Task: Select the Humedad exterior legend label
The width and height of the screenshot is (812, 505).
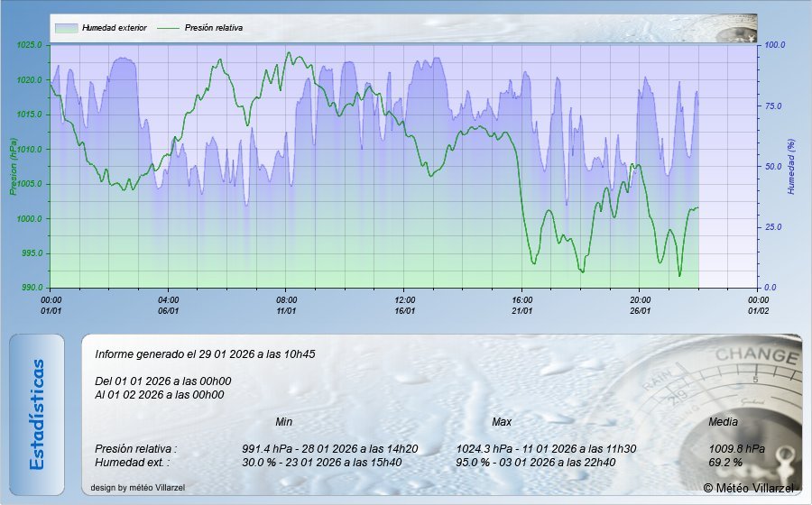Action: click(x=114, y=28)
